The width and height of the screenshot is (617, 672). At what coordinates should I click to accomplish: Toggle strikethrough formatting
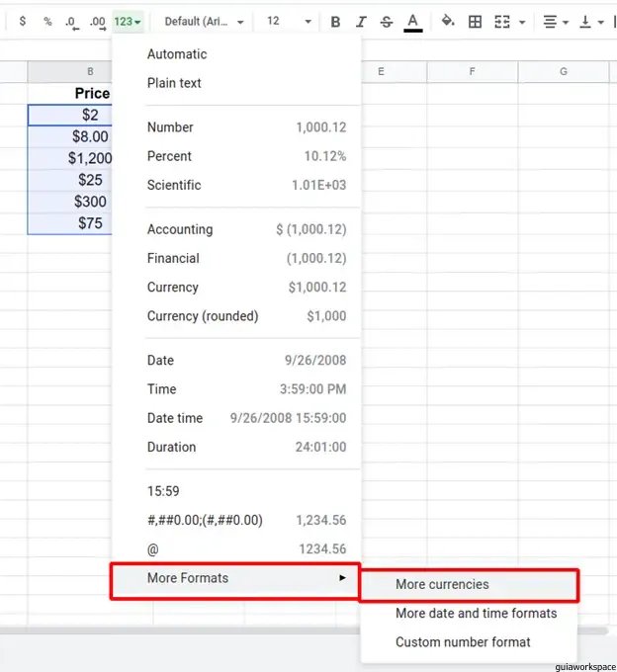coord(387,22)
